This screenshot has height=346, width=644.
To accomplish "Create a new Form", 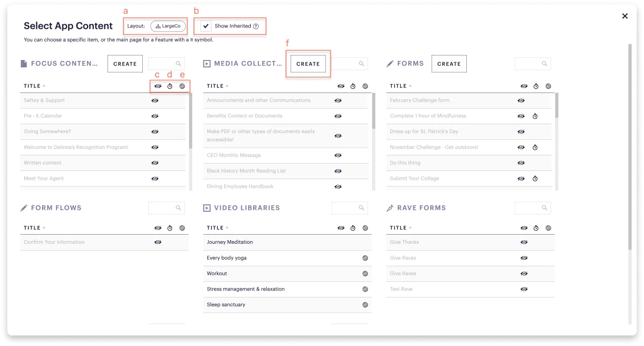I will 449,64.
